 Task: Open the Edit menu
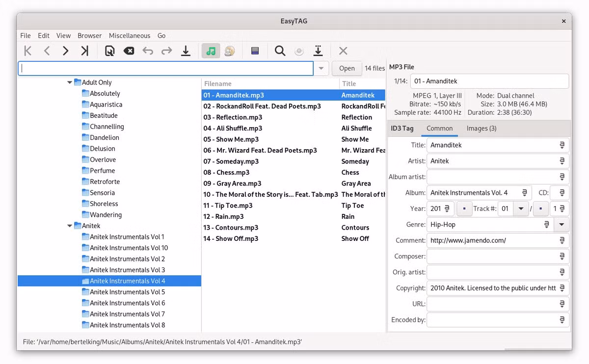point(44,36)
